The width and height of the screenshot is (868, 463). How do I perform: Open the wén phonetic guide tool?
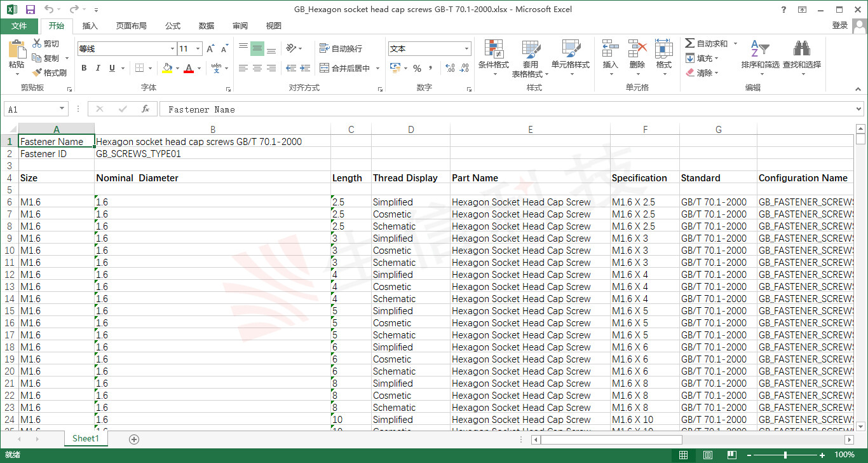[x=216, y=68]
